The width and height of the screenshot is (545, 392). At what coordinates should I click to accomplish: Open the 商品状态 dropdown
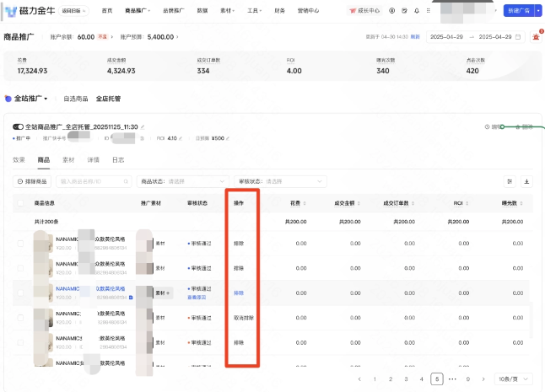[183, 181]
